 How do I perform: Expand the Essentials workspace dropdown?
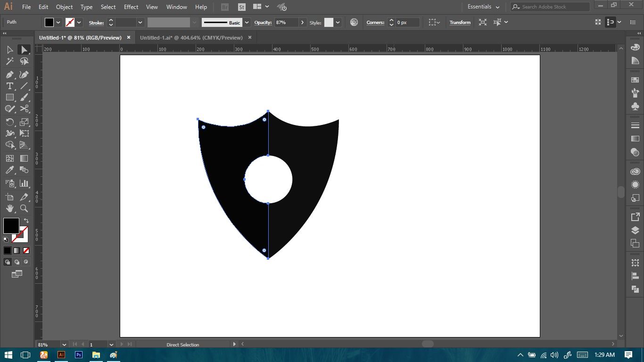[484, 7]
